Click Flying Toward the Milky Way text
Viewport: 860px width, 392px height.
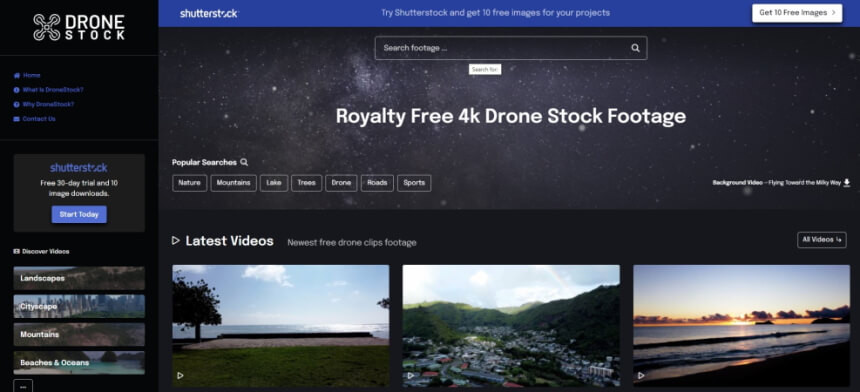806,183
